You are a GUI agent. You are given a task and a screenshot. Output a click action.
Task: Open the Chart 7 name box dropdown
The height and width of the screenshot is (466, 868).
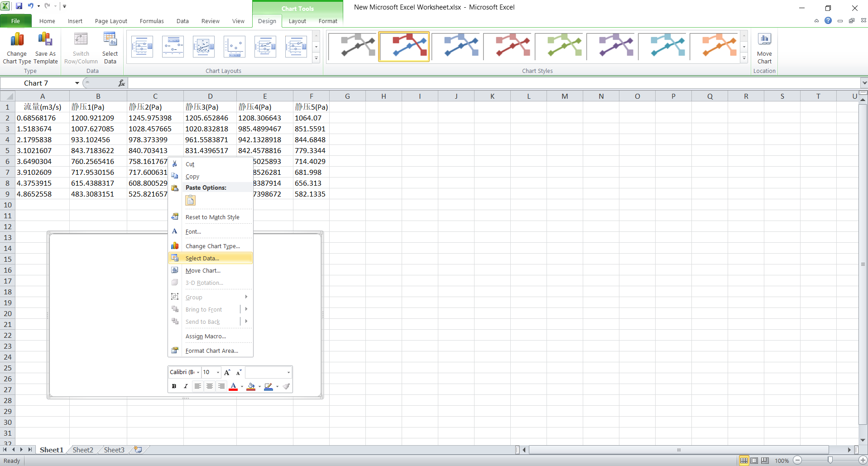pos(77,83)
